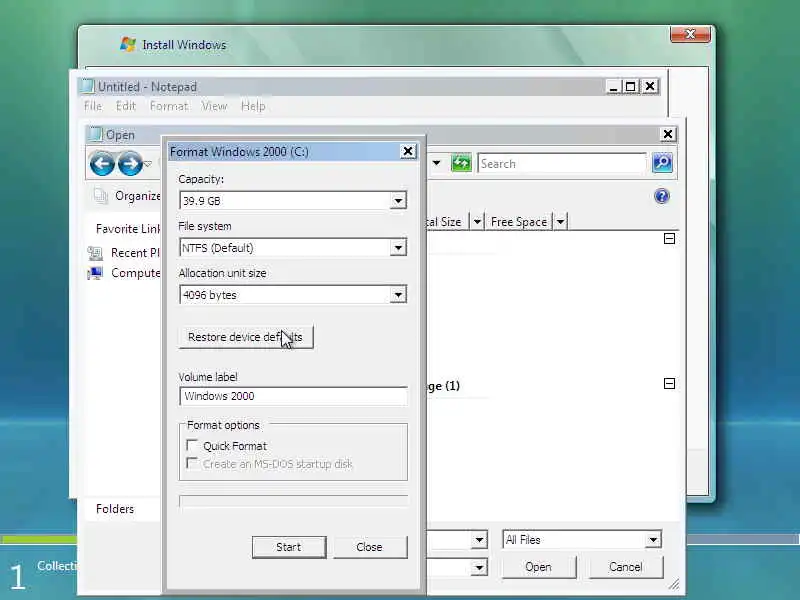This screenshot has height=600, width=800.
Task: Click the Open button in Open dialog
Action: tap(539, 567)
